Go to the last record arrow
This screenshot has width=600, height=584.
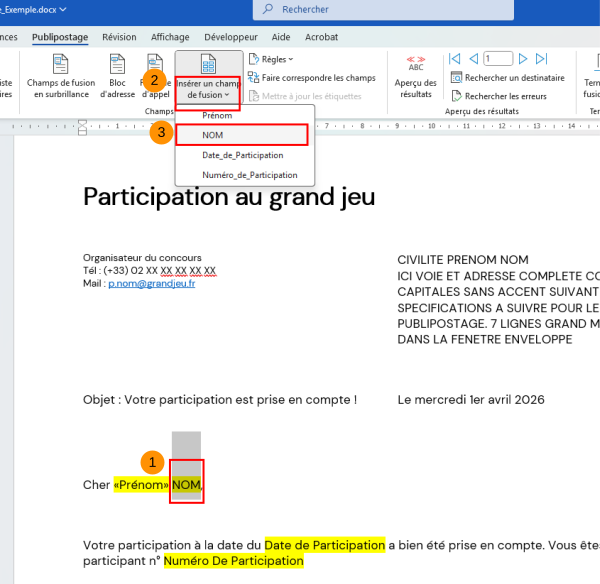(541, 59)
